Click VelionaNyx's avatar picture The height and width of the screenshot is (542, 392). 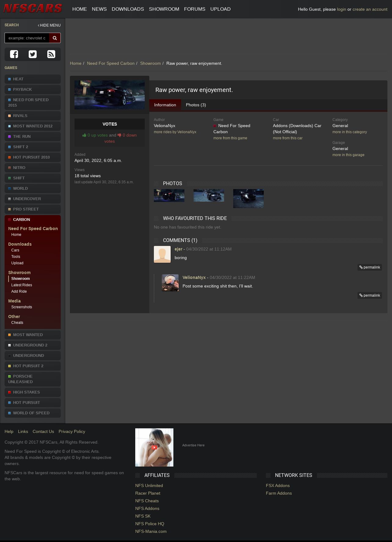[170, 283]
